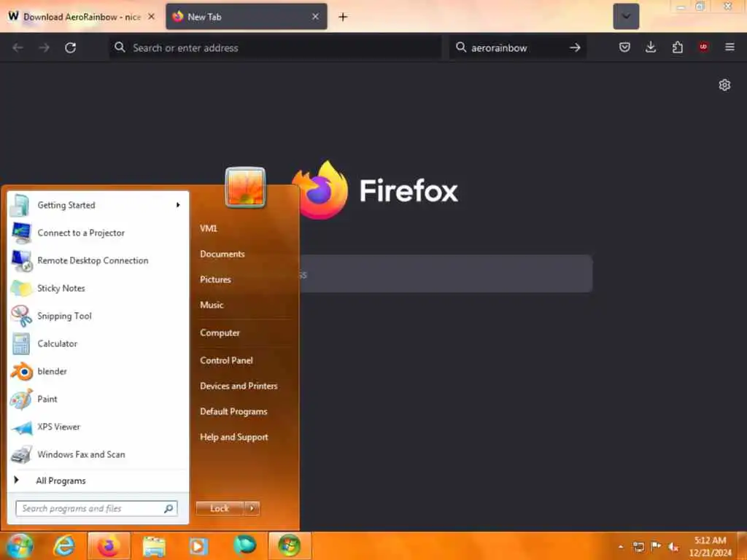The image size is (747, 560).
Task: Select the New Tab tab
Action: pos(247,17)
